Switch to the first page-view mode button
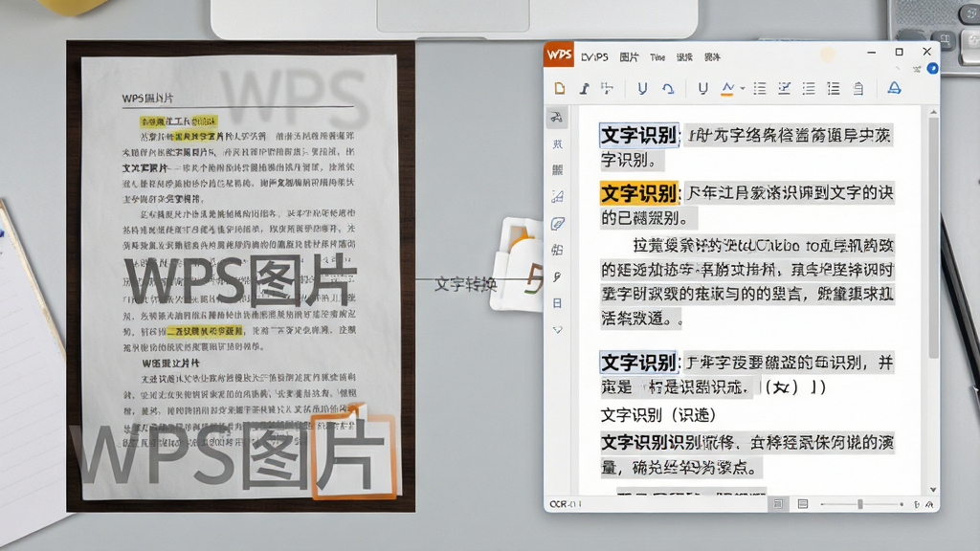 coord(778,503)
